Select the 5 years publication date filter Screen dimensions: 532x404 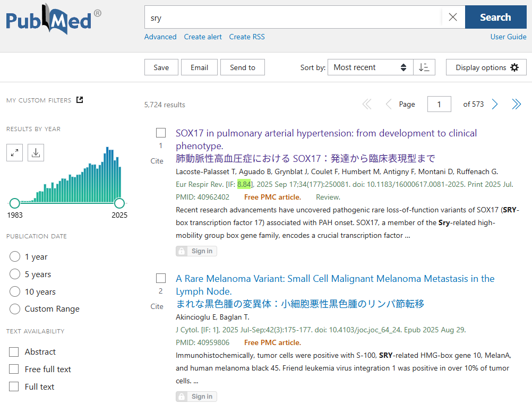pos(15,274)
